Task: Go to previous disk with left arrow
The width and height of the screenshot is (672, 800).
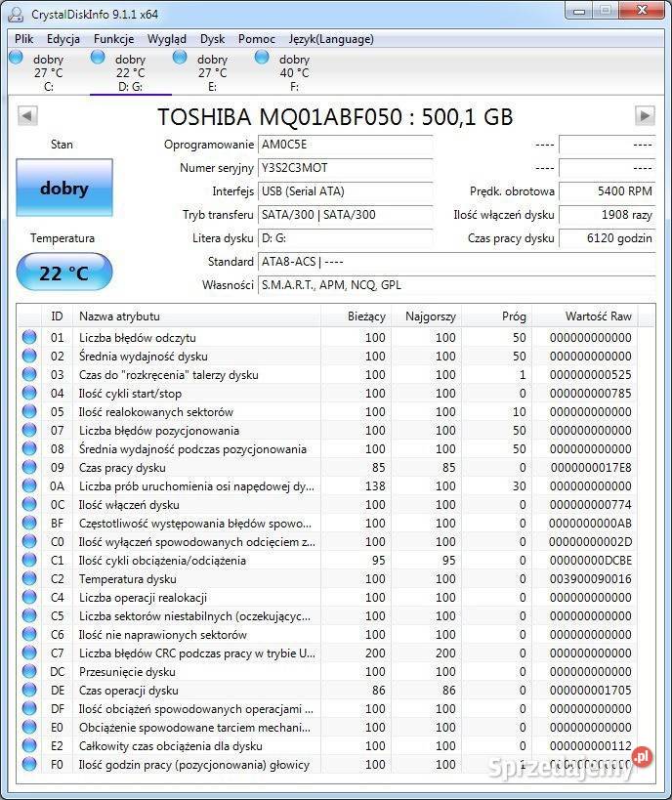Action: pyautogui.click(x=27, y=116)
